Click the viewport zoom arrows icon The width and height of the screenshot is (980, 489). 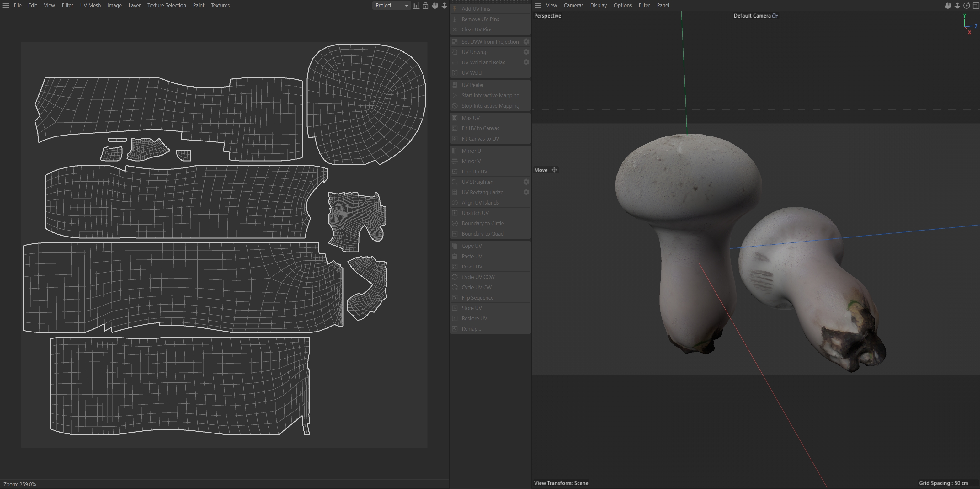(957, 5)
